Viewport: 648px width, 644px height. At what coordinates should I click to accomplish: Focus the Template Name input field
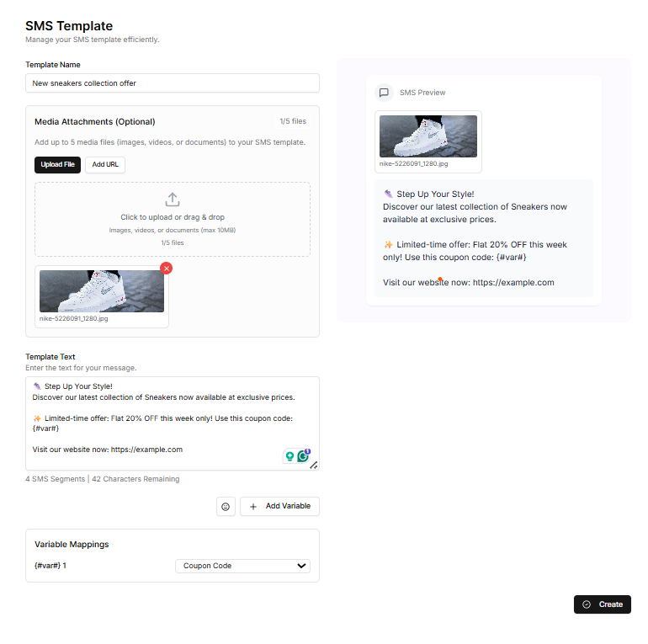[x=173, y=83]
